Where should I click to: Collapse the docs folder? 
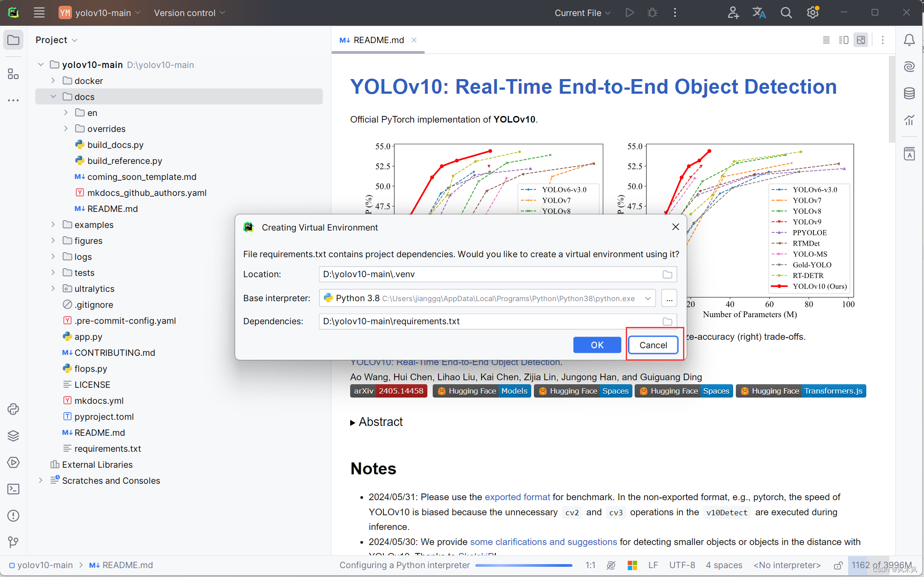pyautogui.click(x=53, y=97)
